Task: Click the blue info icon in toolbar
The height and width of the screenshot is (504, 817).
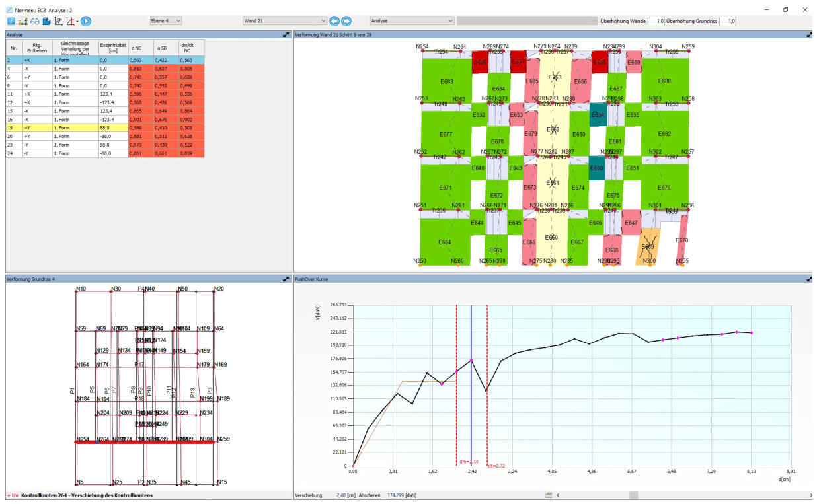Action: pyautogui.click(x=11, y=21)
